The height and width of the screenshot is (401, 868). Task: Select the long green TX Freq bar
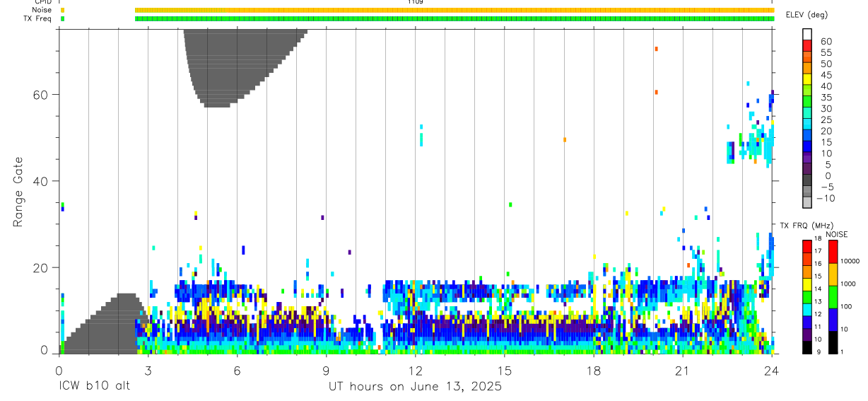click(x=454, y=18)
